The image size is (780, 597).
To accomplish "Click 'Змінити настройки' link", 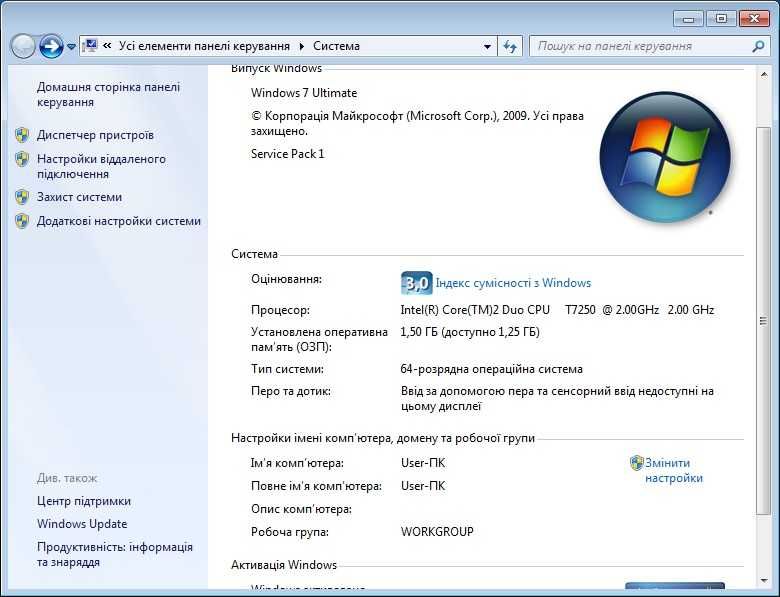I will (674, 471).
